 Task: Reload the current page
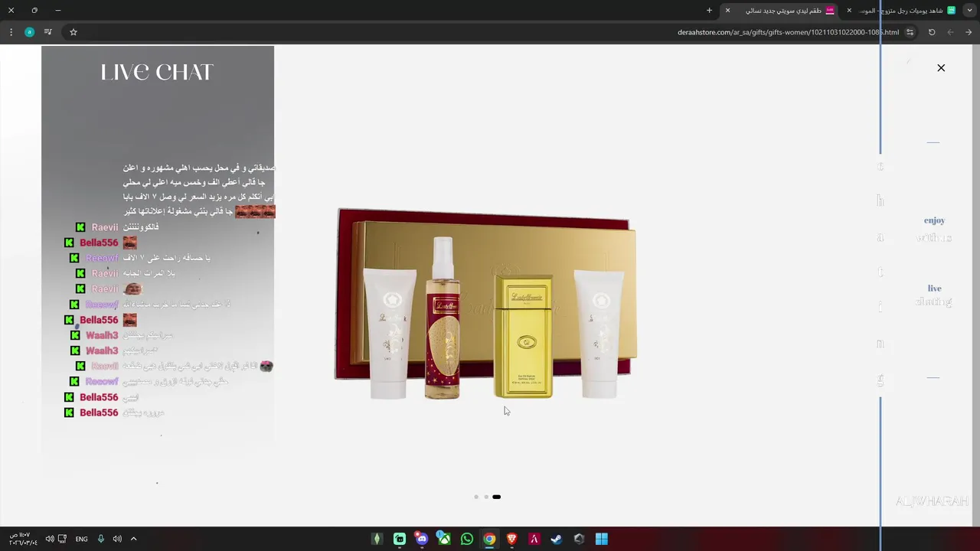pyautogui.click(x=932, y=32)
